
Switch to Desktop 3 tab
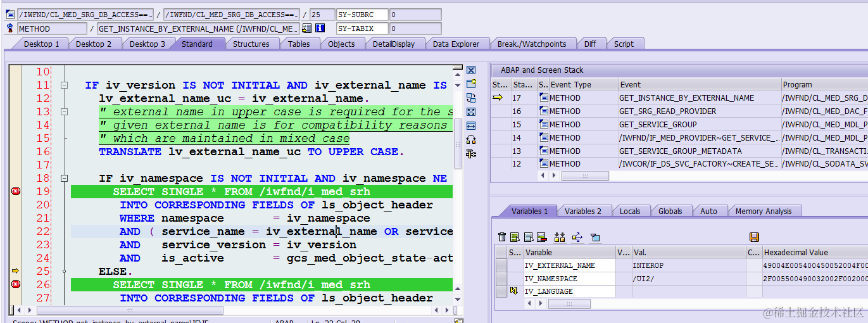[148, 44]
